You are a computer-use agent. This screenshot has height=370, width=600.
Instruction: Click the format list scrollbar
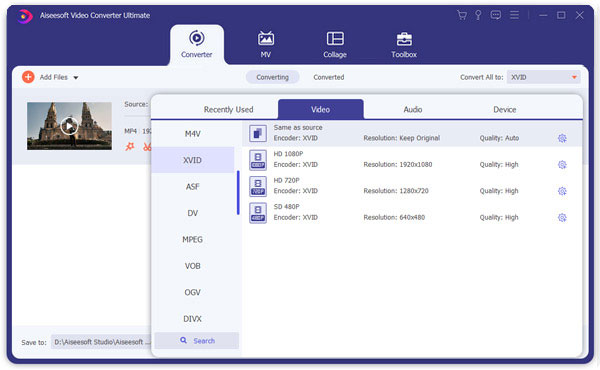click(238, 192)
